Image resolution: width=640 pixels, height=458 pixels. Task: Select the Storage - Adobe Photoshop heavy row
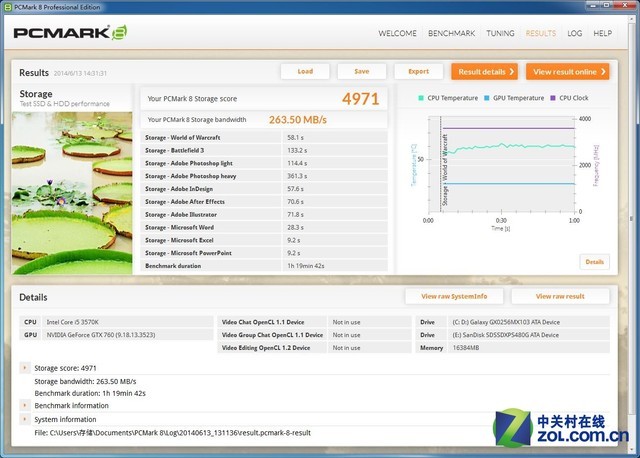[264, 176]
